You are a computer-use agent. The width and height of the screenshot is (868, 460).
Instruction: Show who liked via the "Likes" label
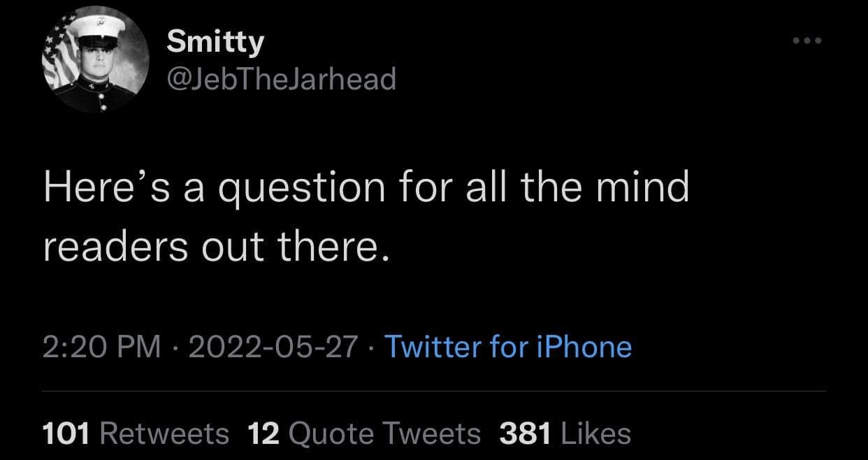(596, 434)
